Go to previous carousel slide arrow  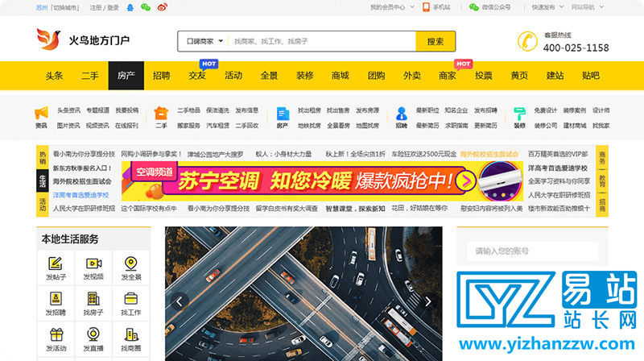pyautogui.click(x=180, y=302)
